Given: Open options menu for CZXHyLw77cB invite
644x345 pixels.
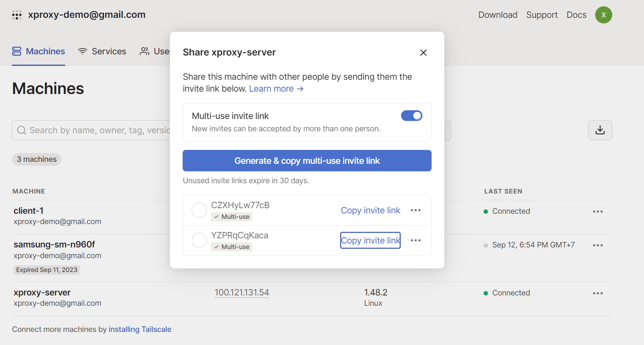Looking at the screenshot, I should tap(416, 210).
